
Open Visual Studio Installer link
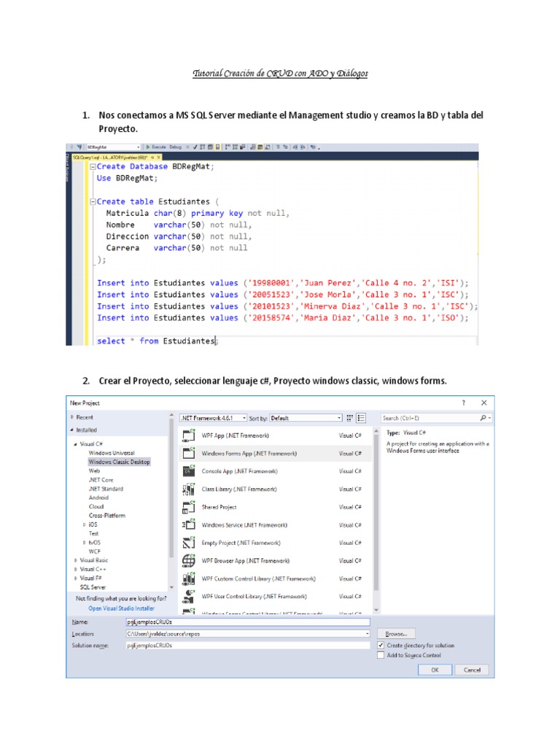tap(122, 608)
